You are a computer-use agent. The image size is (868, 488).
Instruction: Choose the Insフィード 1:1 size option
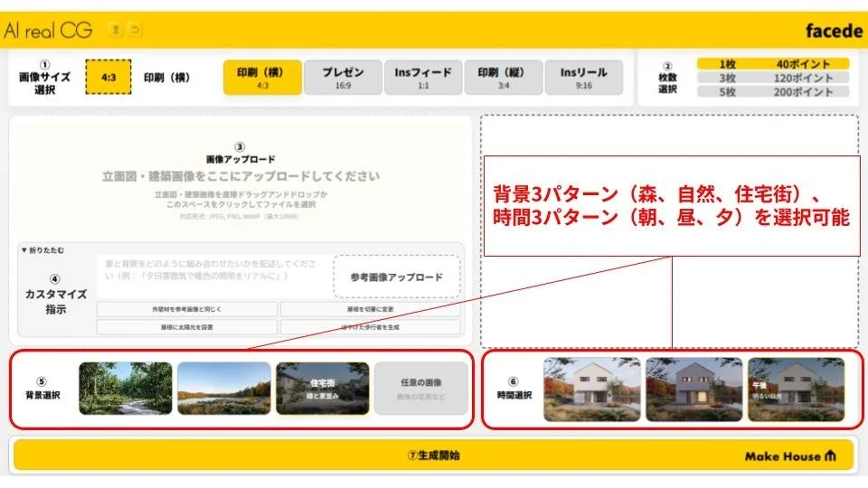click(x=423, y=78)
